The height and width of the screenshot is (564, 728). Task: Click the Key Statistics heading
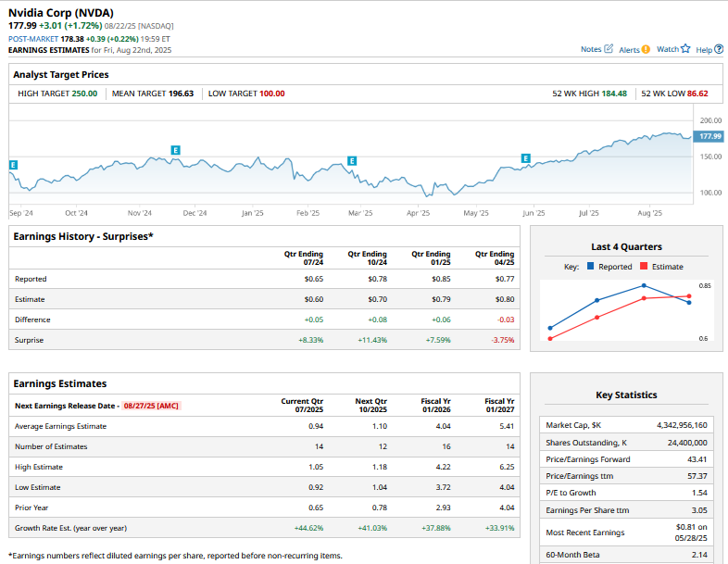click(626, 395)
